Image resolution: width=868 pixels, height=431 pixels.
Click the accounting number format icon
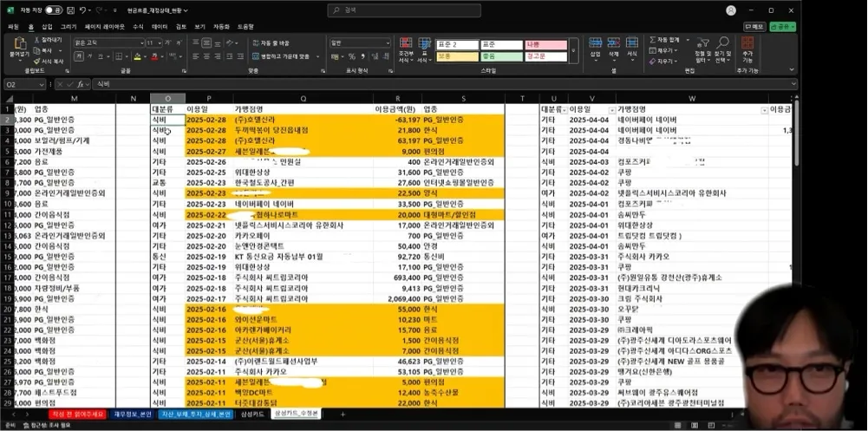(335, 56)
